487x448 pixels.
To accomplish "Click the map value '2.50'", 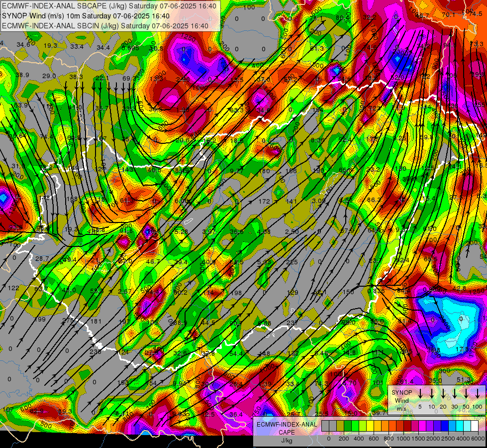I will (x=292, y=231).
